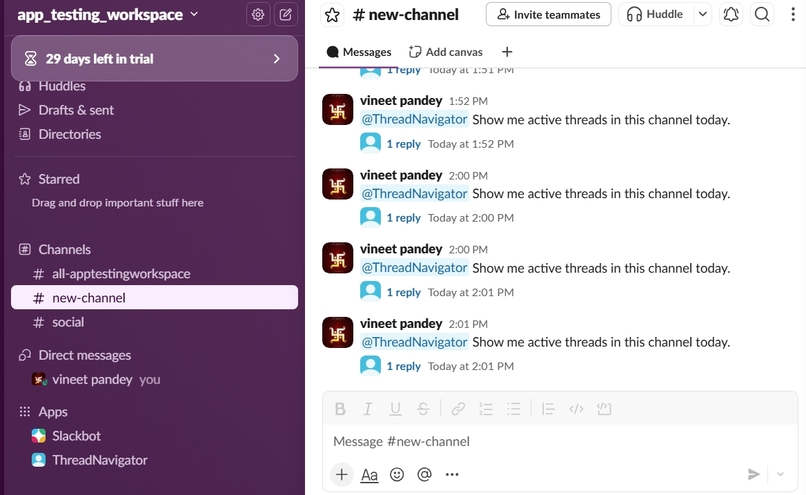The height and width of the screenshot is (495, 806).
Task: Switch to the Messages tab
Action: [x=359, y=52]
